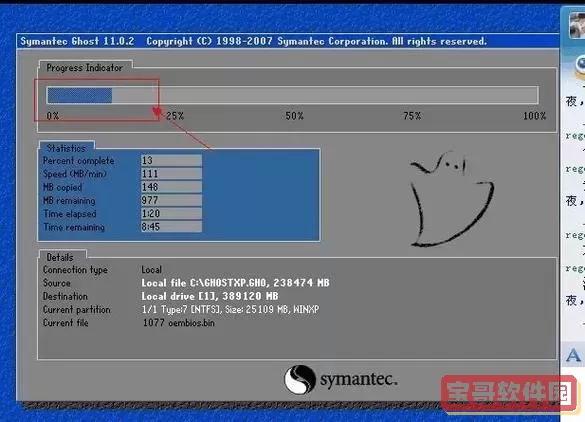Click the Symantec yin-yang logo icon
This screenshot has width=585, height=422.
300,379
